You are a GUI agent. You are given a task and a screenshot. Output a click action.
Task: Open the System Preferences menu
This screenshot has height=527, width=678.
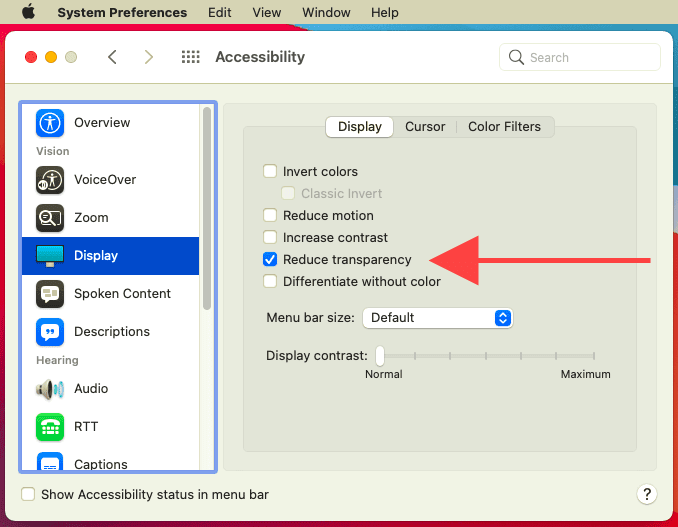point(122,13)
